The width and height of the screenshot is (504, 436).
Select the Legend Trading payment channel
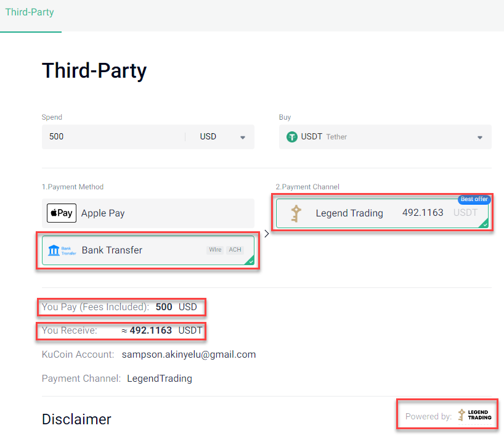382,213
